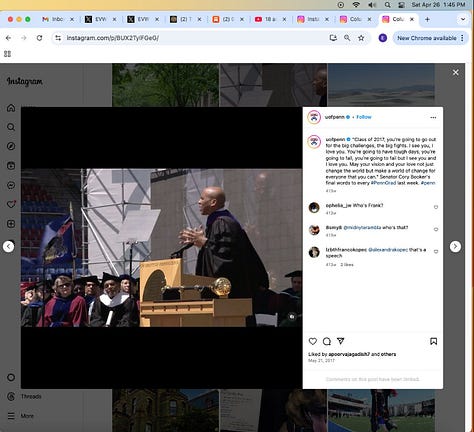The height and width of the screenshot is (432, 474).
Task: Open apoorvajagadish7 in liked-by line
Action: (x=349, y=354)
